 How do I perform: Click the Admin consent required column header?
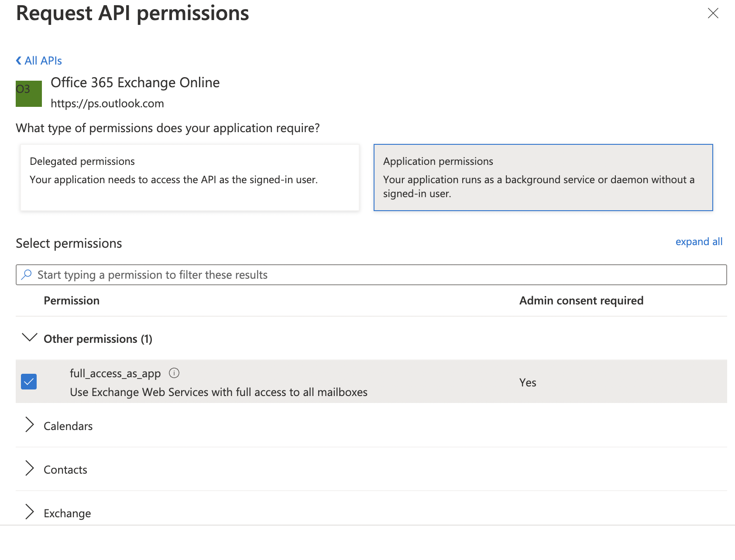(581, 300)
